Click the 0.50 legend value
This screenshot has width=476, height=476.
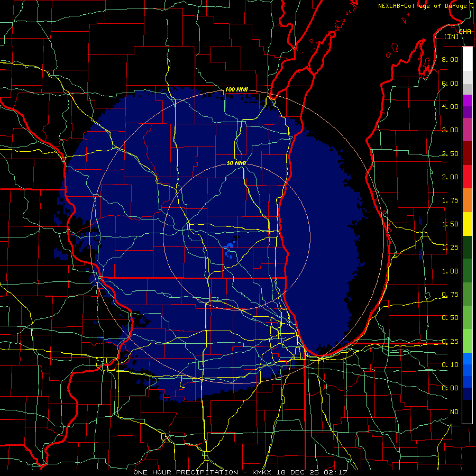[450, 318]
